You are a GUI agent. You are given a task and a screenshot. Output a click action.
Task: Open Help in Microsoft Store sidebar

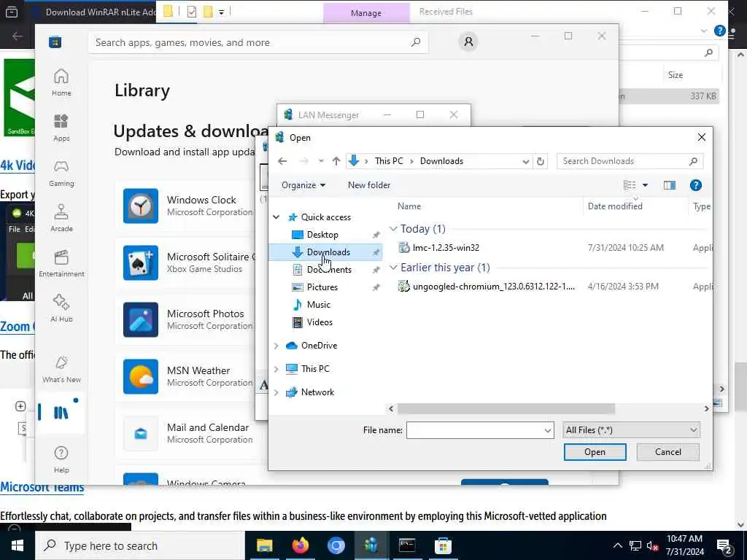(61, 459)
